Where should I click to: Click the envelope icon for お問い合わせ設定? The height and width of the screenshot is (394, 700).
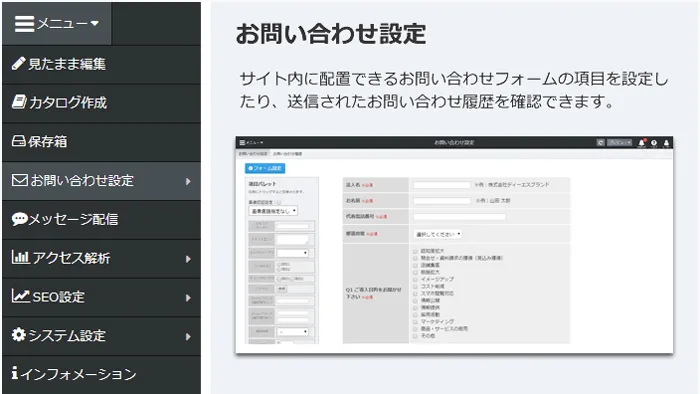coord(20,180)
